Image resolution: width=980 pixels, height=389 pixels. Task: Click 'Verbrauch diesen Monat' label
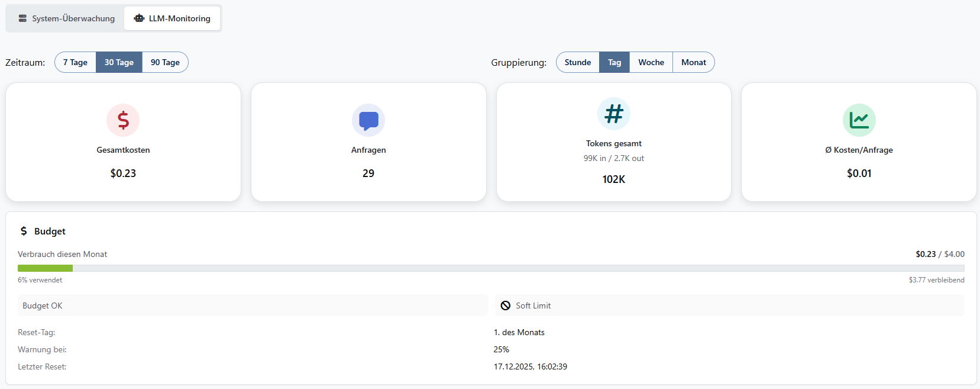[x=62, y=254]
